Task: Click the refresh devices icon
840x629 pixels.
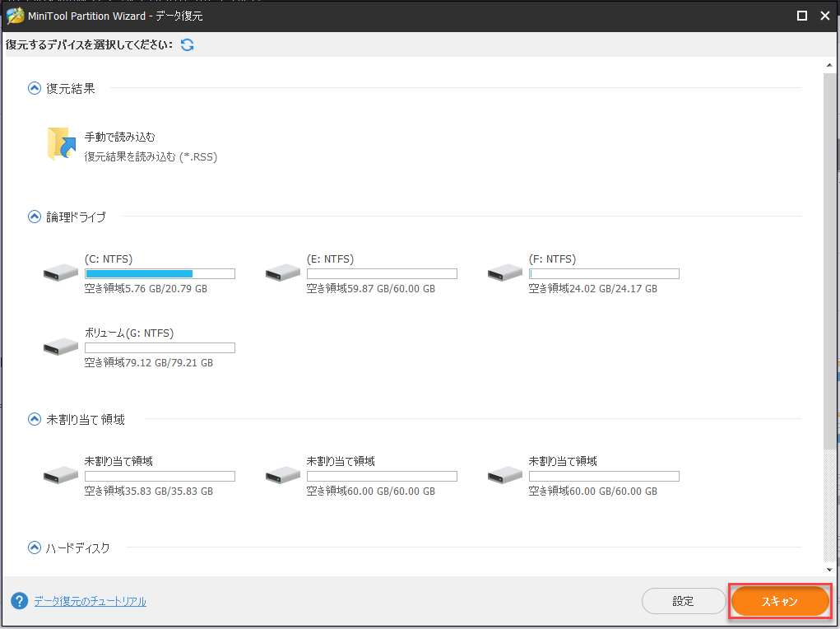Action: (x=188, y=44)
